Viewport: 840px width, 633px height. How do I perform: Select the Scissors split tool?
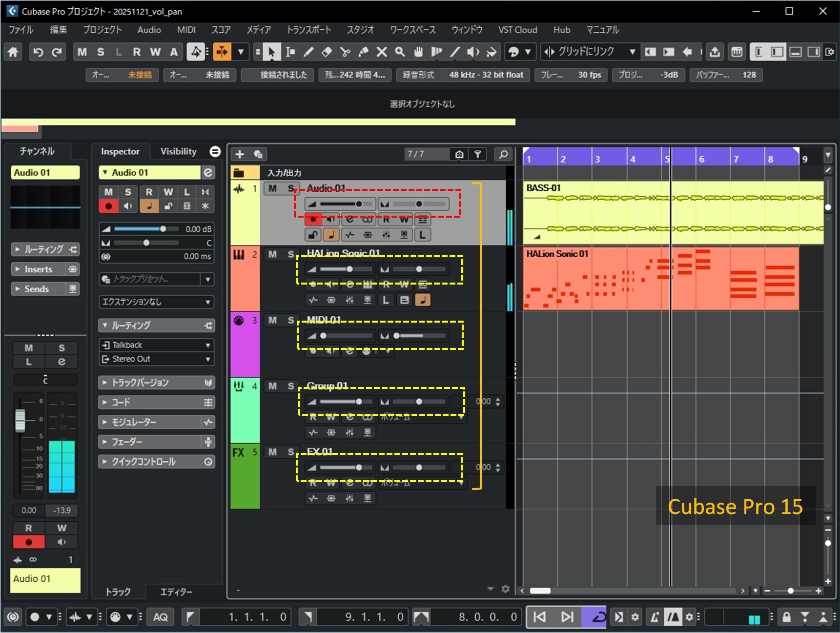click(345, 52)
